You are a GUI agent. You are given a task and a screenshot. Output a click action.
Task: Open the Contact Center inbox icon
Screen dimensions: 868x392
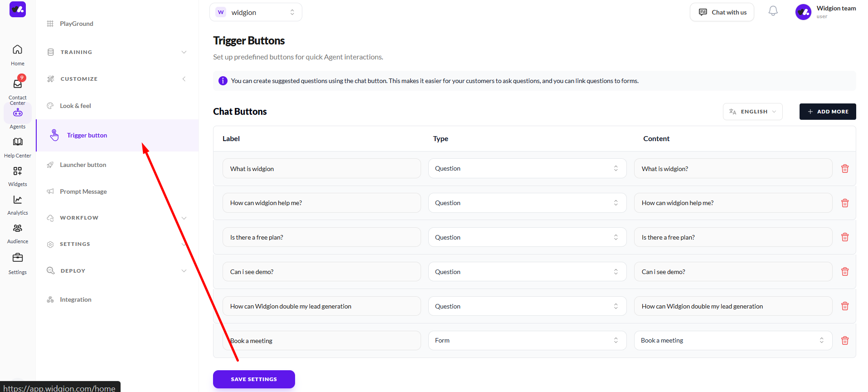coord(18,84)
